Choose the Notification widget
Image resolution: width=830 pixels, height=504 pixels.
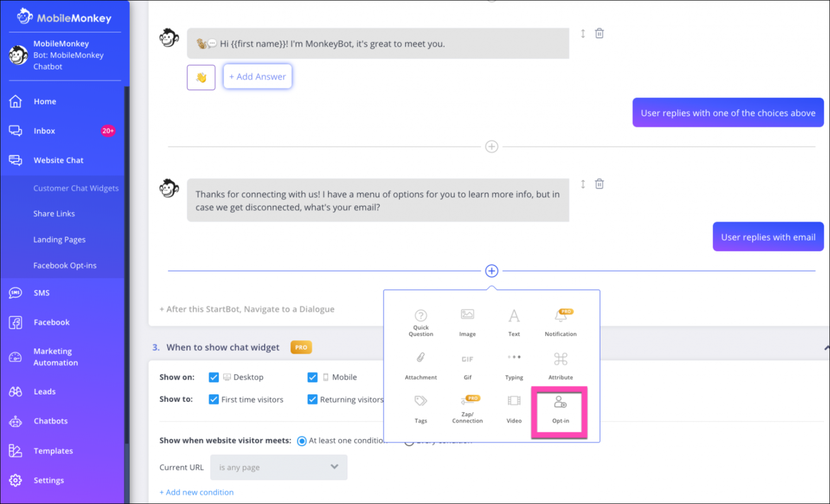(560, 323)
